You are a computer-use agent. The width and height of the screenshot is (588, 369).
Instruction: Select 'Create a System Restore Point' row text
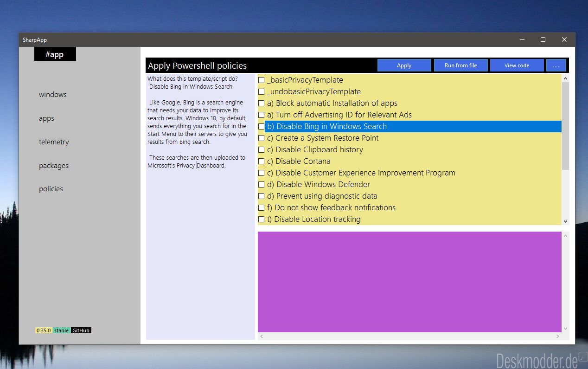click(323, 138)
